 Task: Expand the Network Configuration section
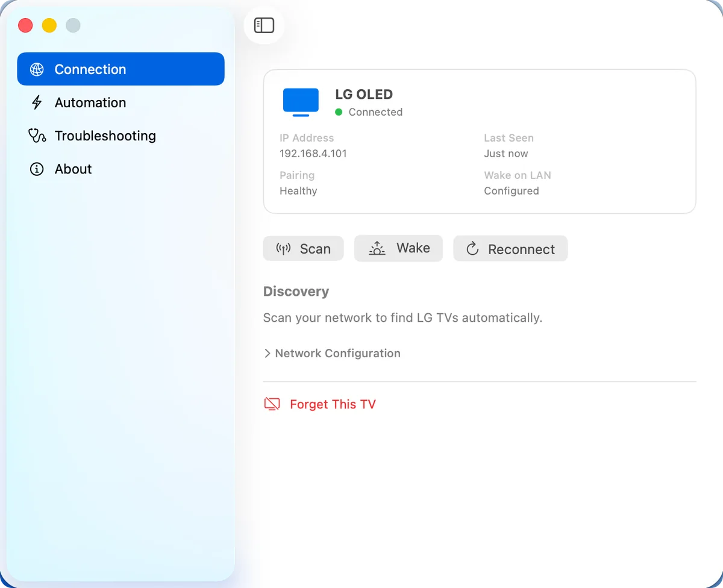click(332, 354)
